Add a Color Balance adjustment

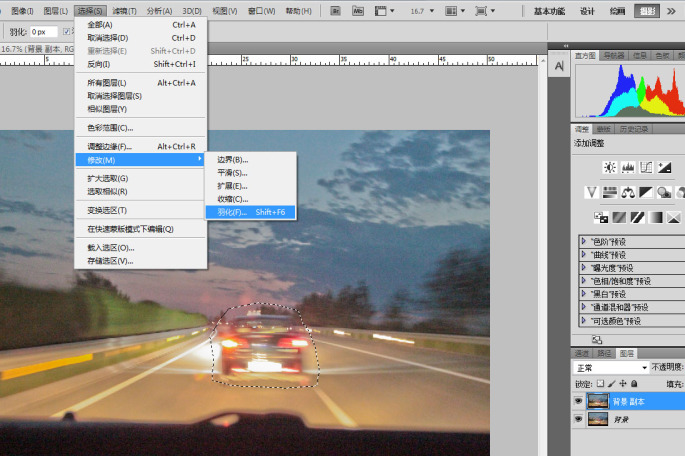click(629, 192)
